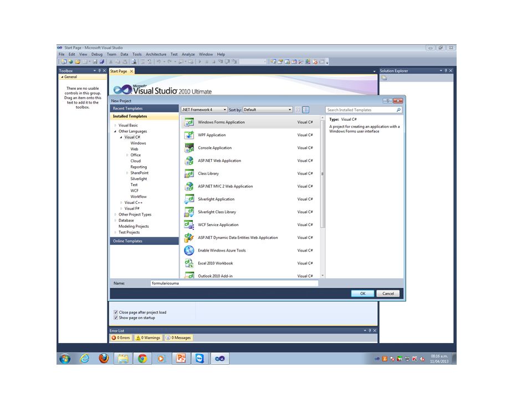The height and width of the screenshot is (399, 532).
Task: Click the Search Installed Templates box
Action: tap(364, 110)
